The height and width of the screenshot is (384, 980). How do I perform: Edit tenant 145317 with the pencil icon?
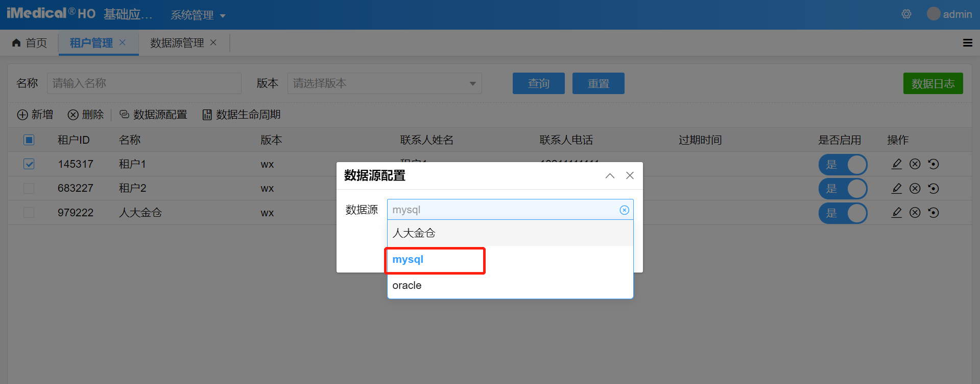[x=897, y=164]
